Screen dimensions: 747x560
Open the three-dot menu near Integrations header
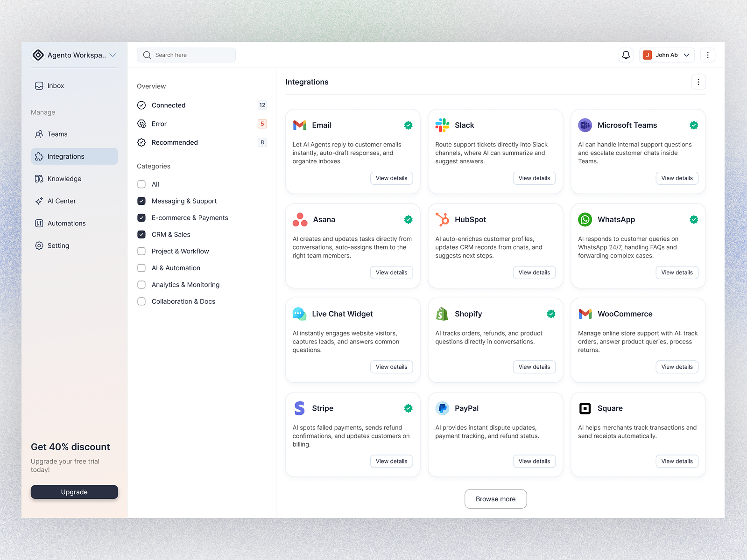[x=698, y=82]
